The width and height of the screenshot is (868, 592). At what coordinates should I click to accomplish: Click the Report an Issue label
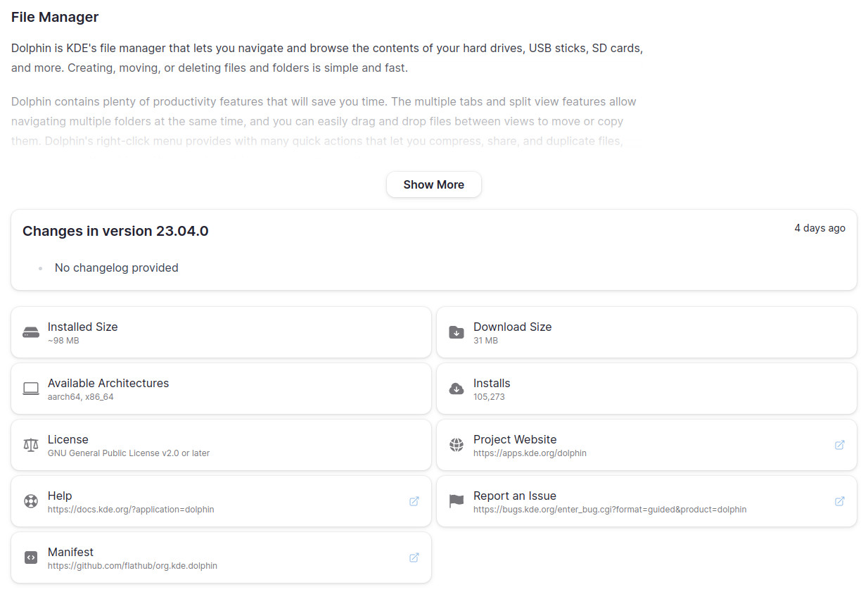click(x=515, y=496)
